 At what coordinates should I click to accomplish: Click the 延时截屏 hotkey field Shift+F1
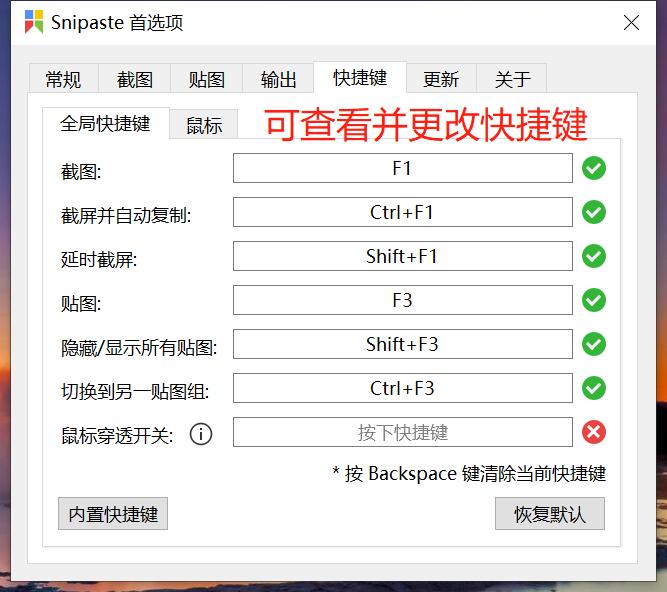click(402, 256)
